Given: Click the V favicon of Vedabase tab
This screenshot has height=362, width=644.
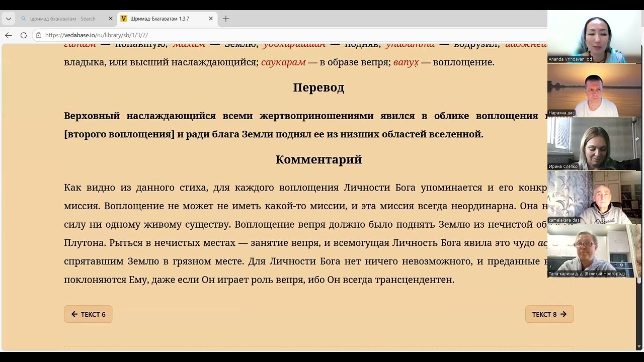Looking at the screenshot, I should [124, 19].
